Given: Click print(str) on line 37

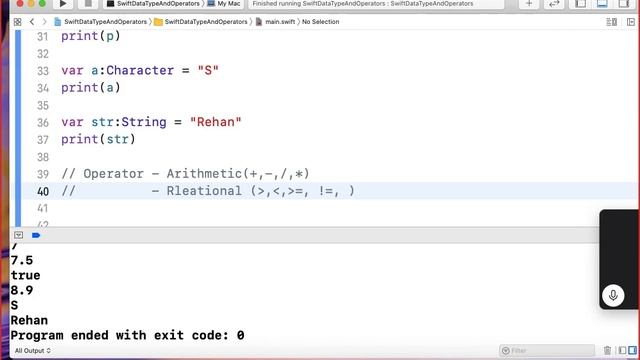Looking at the screenshot, I should tap(98, 139).
